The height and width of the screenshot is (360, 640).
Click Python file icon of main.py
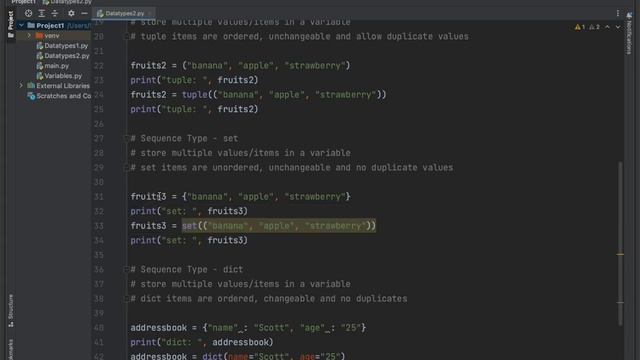(x=40, y=66)
